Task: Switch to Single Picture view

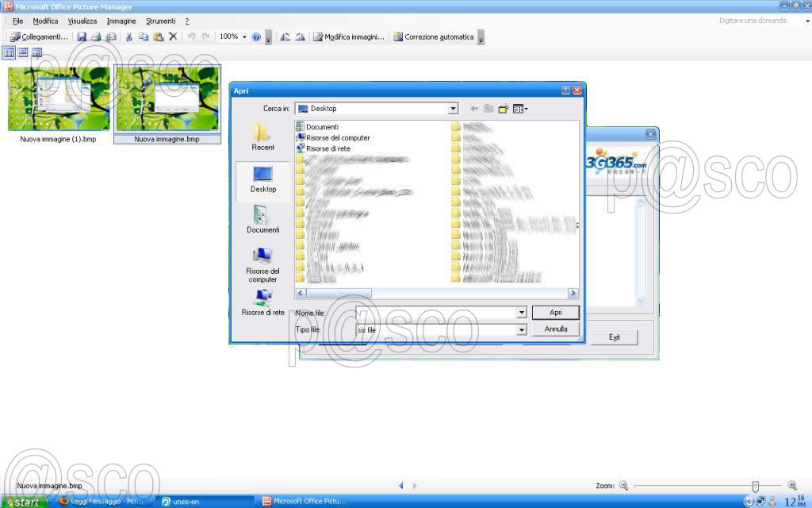Action: 36,52
